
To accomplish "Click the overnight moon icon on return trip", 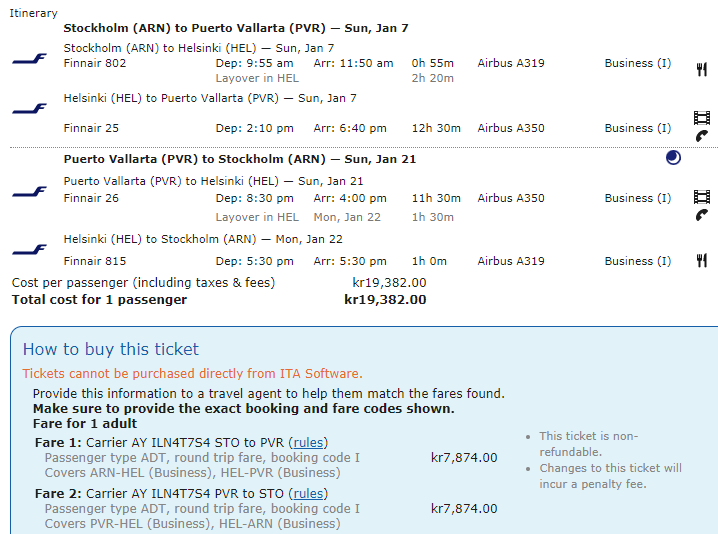I will [673, 158].
